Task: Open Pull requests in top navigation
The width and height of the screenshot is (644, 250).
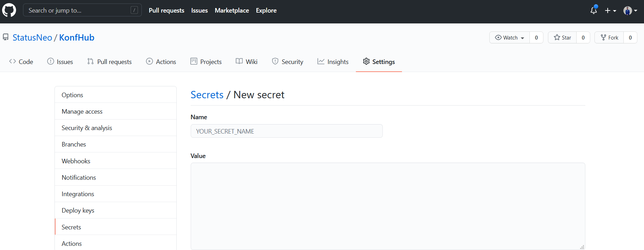Action: click(167, 10)
